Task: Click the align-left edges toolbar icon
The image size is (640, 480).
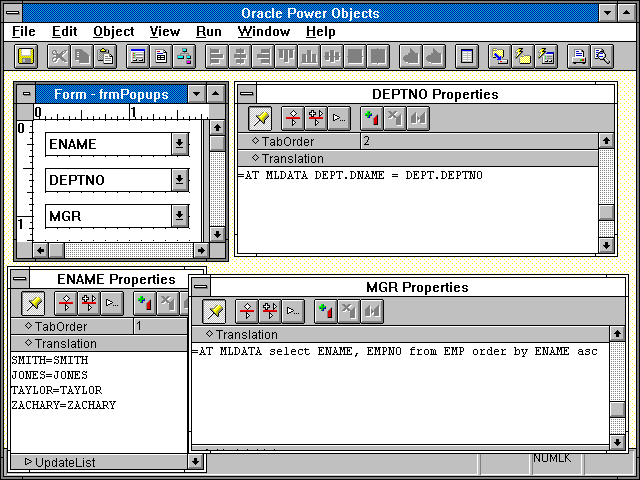Action: click(x=215, y=56)
